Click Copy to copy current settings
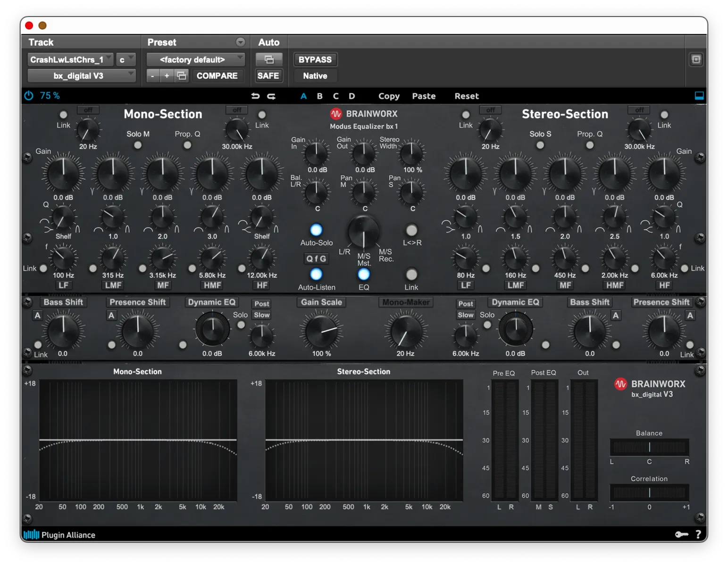728x566 pixels. pyautogui.click(x=389, y=96)
